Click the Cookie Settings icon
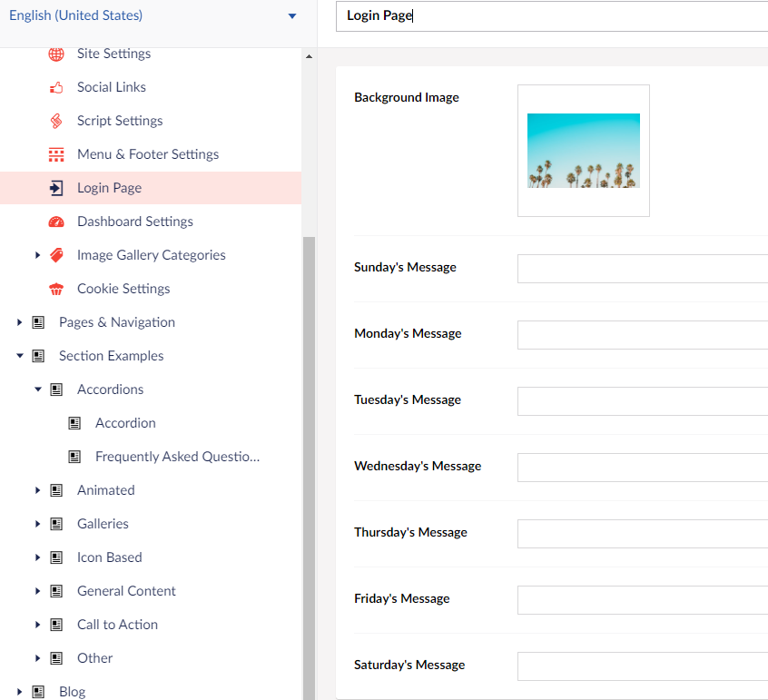This screenshot has height=700, width=768. click(56, 289)
